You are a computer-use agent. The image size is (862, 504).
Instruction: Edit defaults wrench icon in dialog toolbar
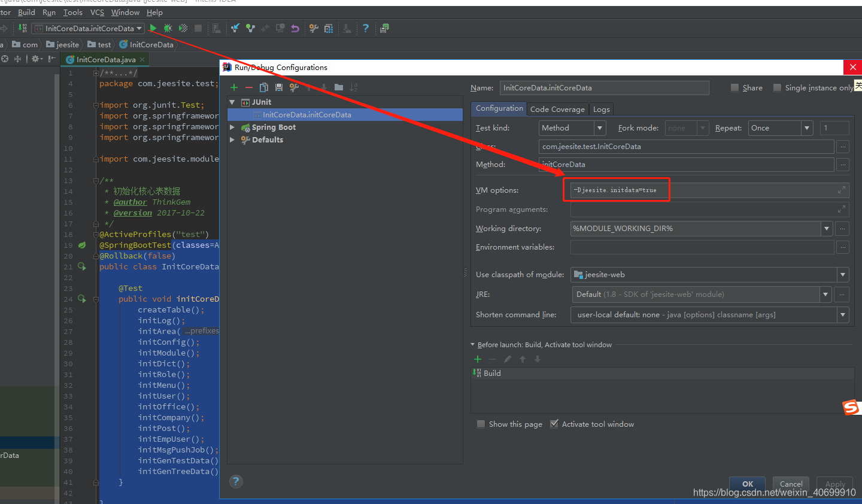294,87
